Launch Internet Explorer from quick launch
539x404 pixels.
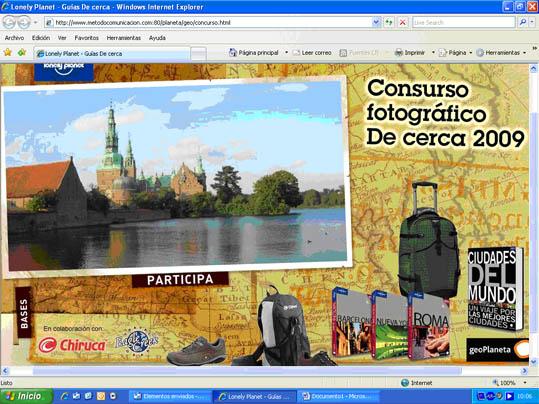pos(64,396)
